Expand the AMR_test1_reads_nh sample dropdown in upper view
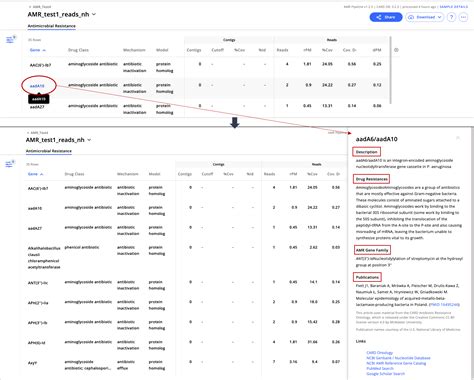Viewport: 474px width, 380px height. [x=94, y=14]
